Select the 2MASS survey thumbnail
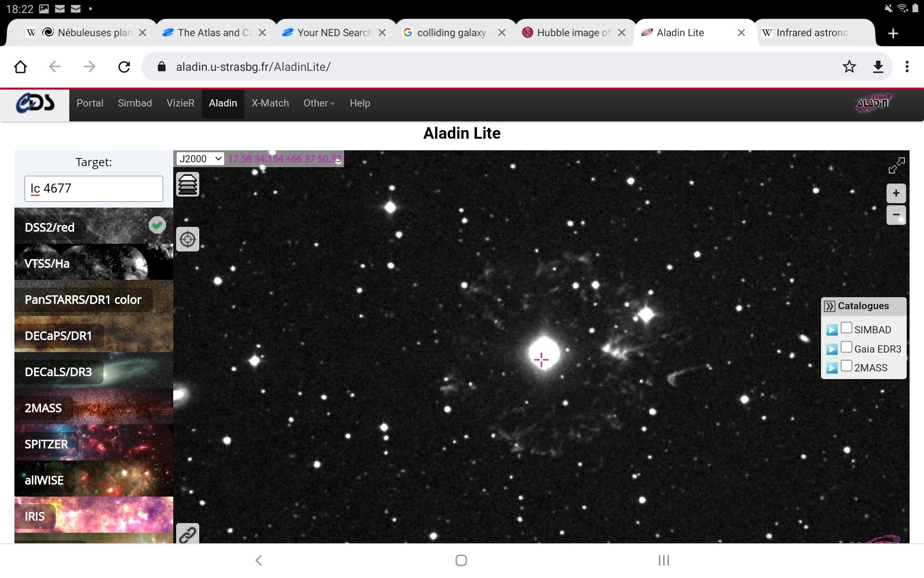 94,406
